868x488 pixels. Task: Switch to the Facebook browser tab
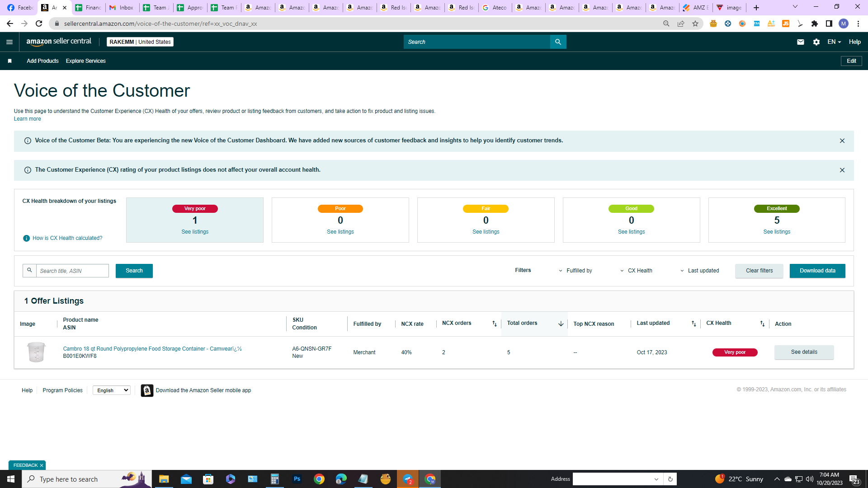(x=20, y=8)
